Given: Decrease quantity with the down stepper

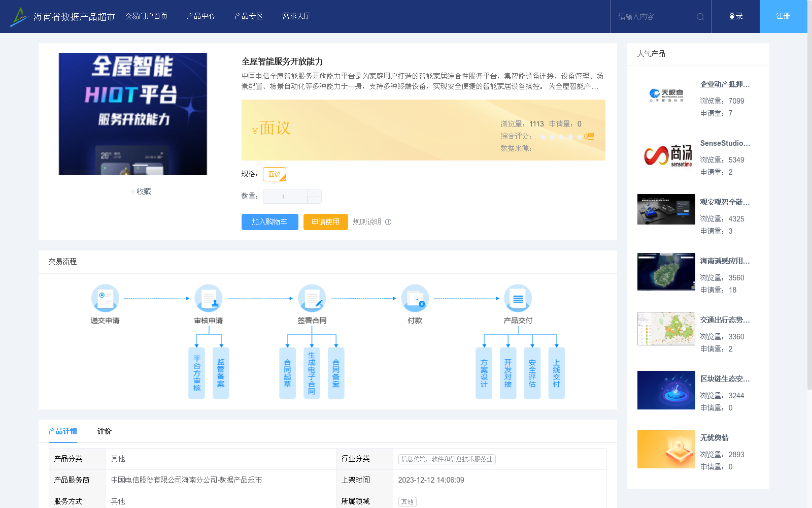Looking at the screenshot, I should point(314,200).
